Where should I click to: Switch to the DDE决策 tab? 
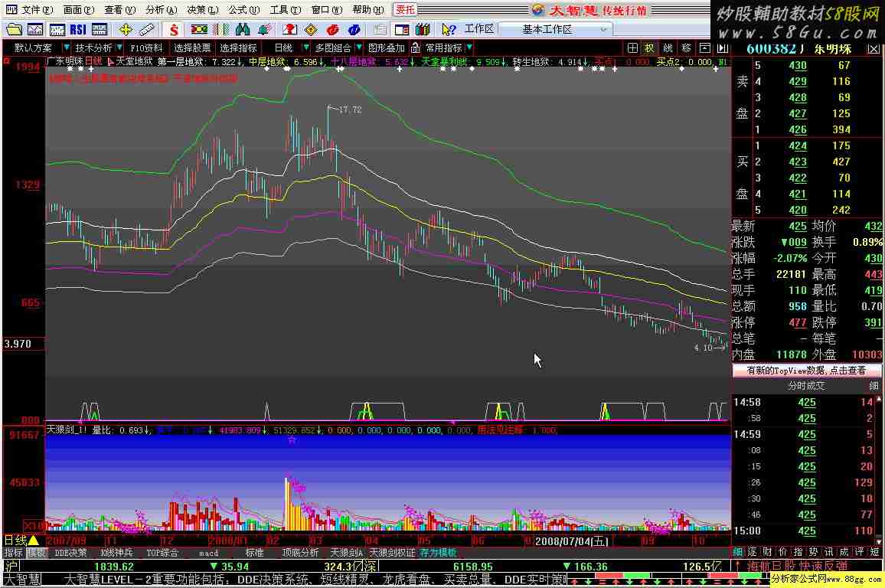pos(71,553)
